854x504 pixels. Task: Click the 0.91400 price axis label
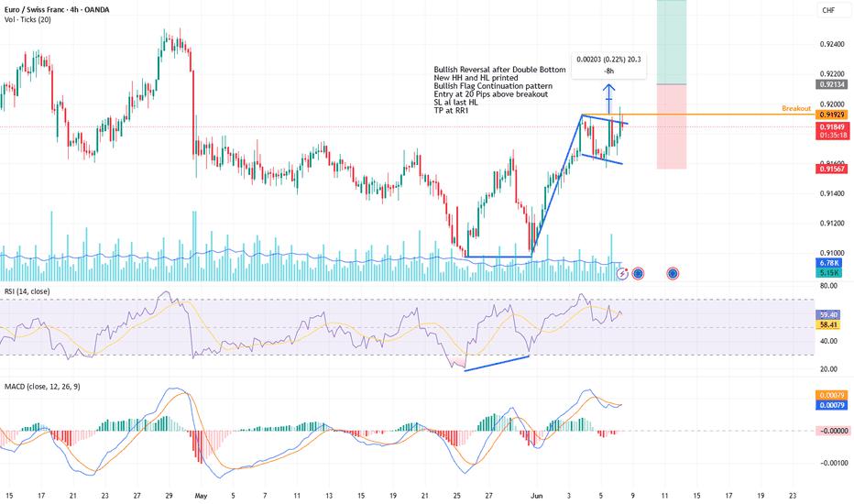point(832,193)
